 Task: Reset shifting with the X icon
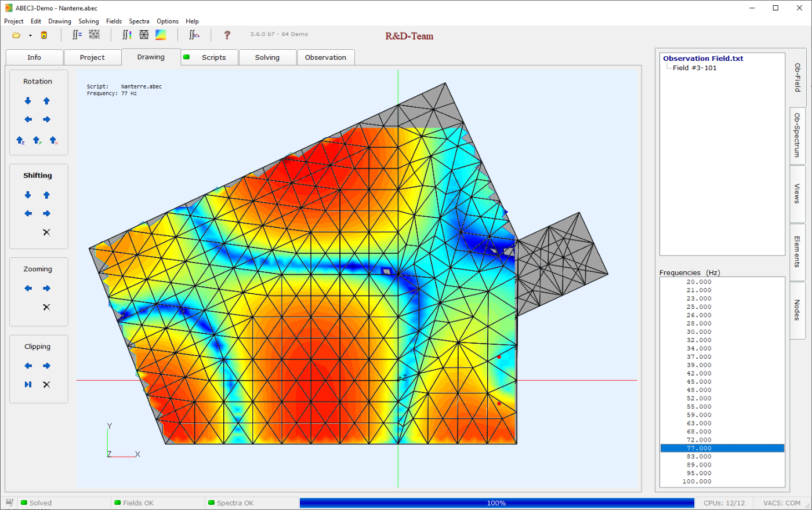tap(46, 232)
